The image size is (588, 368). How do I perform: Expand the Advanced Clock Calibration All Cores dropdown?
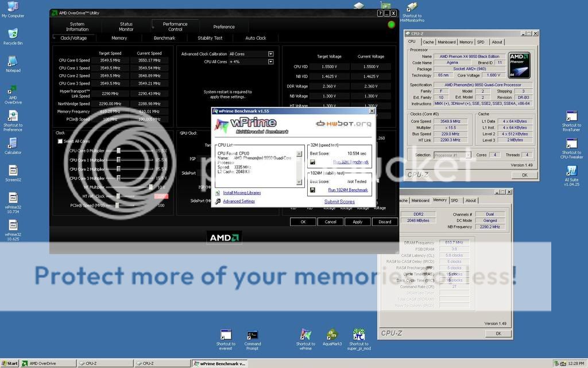(x=271, y=54)
